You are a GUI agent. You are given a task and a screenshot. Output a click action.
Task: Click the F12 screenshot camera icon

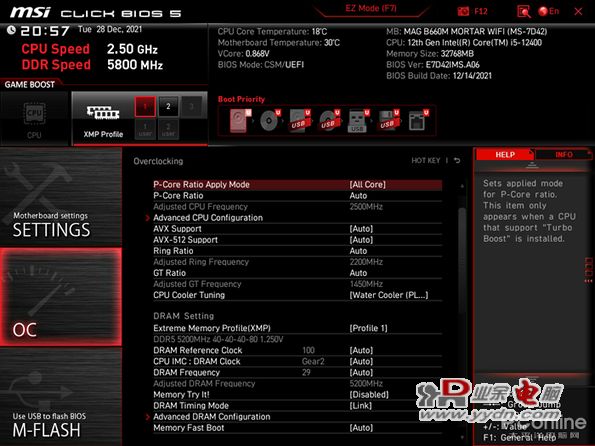click(x=463, y=11)
